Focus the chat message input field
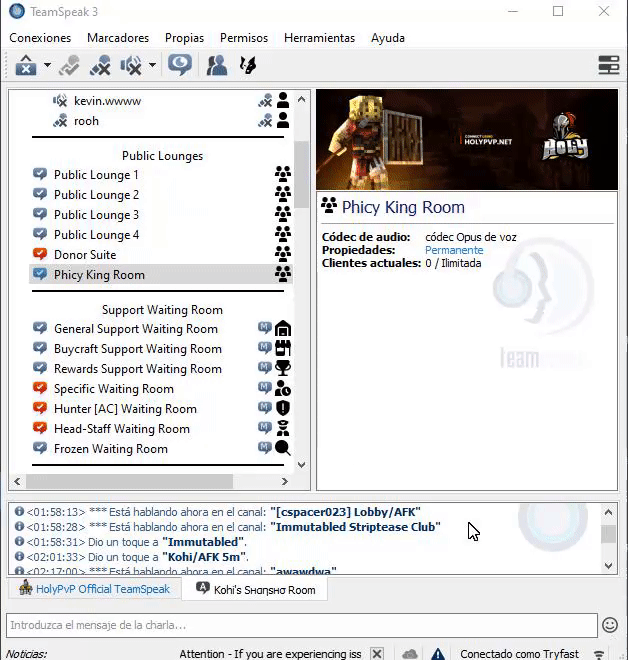The image size is (628, 660). (x=302, y=625)
